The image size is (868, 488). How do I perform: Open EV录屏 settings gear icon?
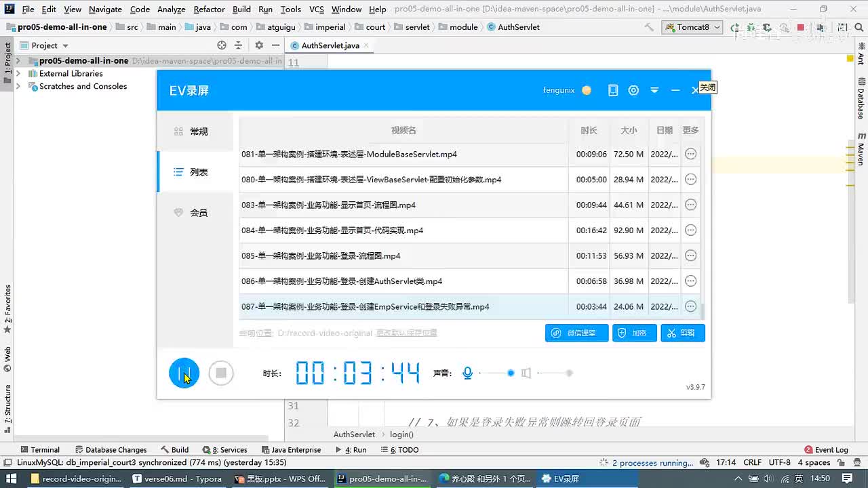tap(633, 90)
